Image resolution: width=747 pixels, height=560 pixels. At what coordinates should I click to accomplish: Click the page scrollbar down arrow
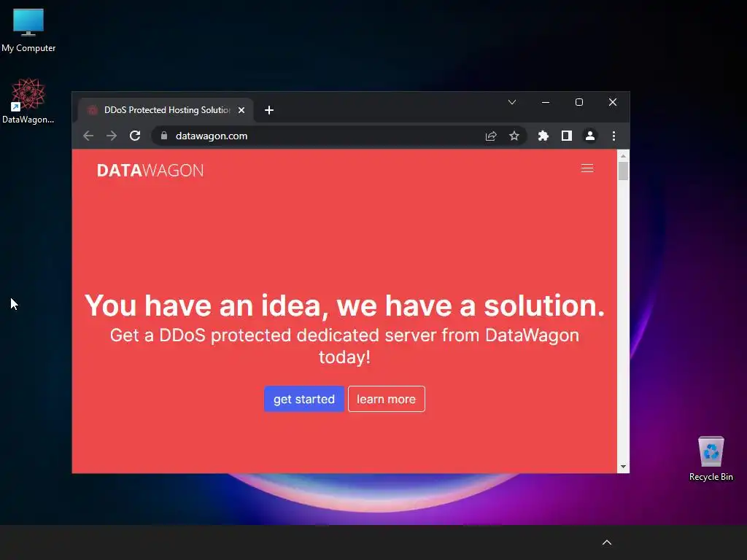click(623, 467)
